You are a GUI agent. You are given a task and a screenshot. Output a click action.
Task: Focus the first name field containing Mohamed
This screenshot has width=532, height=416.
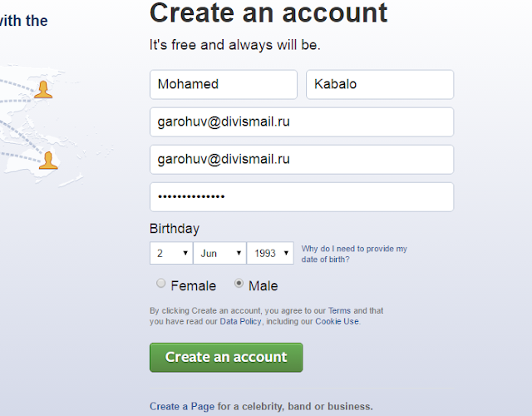click(223, 84)
